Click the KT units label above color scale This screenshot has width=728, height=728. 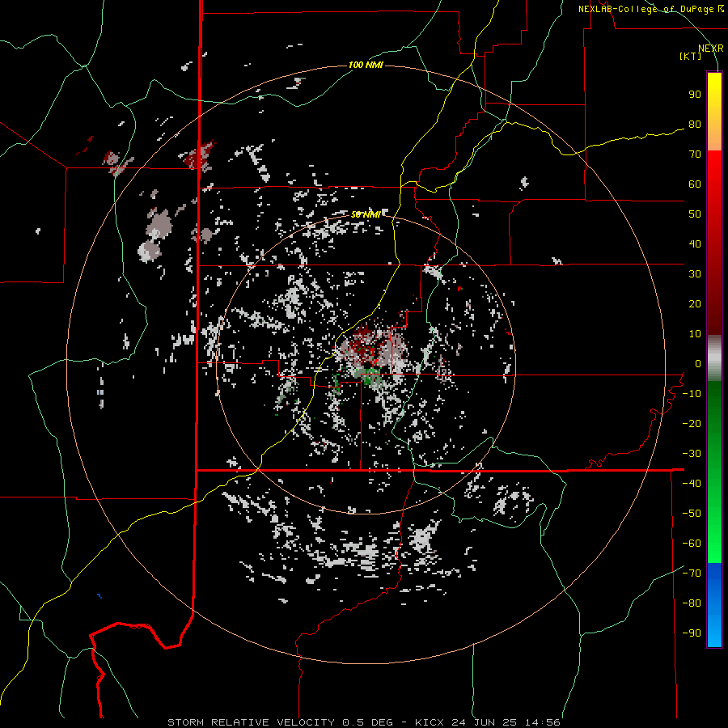pos(691,56)
